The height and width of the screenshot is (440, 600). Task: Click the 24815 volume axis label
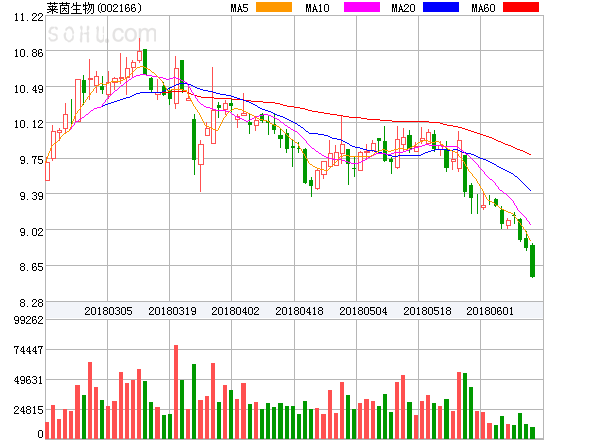pyautogui.click(x=29, y=411)
